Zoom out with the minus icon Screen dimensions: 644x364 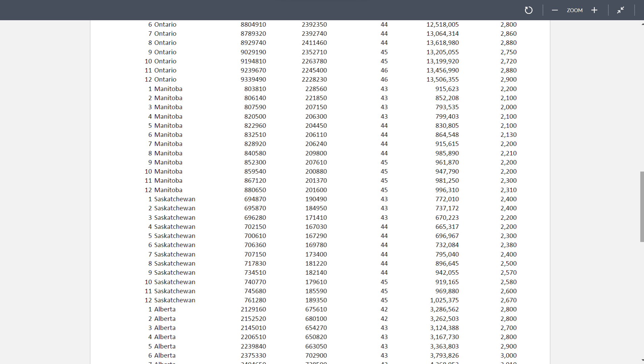555,10
